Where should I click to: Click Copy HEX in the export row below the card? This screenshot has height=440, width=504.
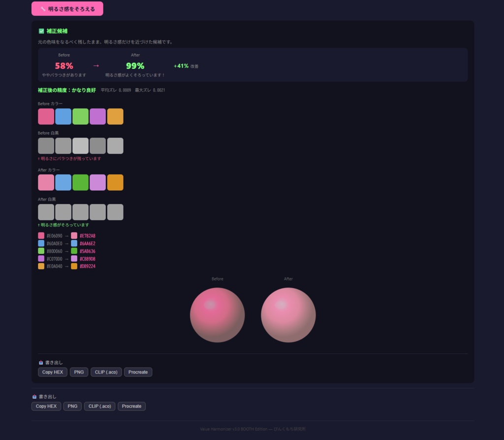(x=46, y=406)
